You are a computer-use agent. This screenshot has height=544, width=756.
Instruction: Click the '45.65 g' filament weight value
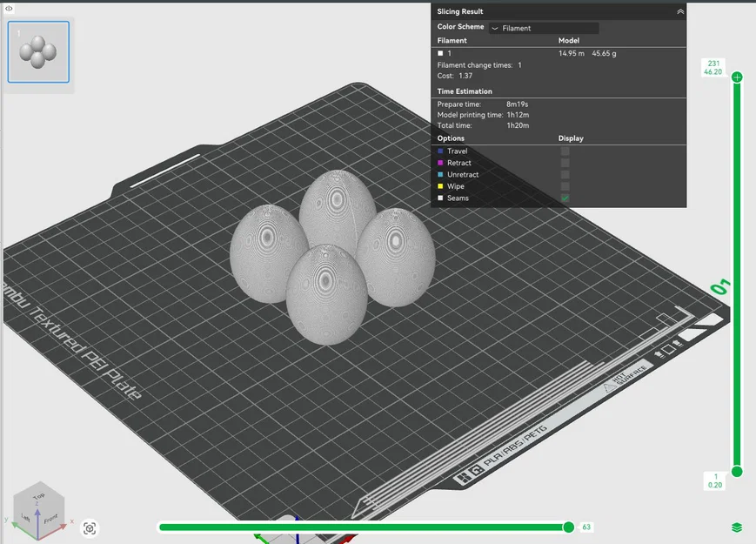tap(604, 54)
